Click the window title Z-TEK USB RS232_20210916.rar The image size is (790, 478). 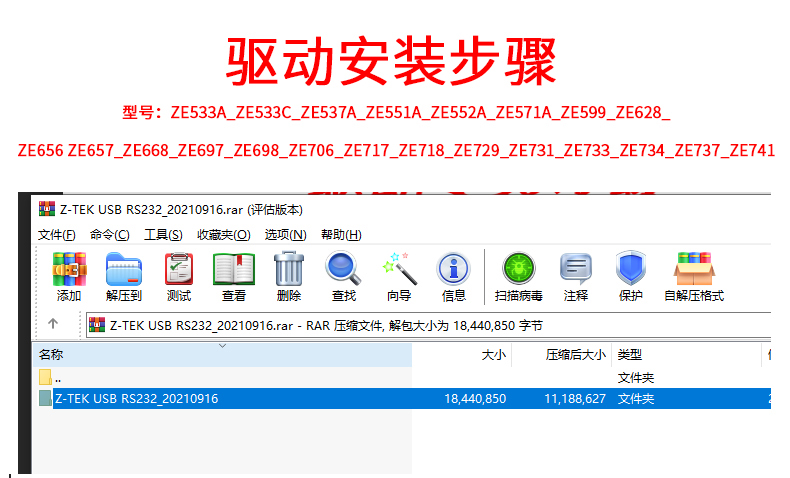point(181,210)
